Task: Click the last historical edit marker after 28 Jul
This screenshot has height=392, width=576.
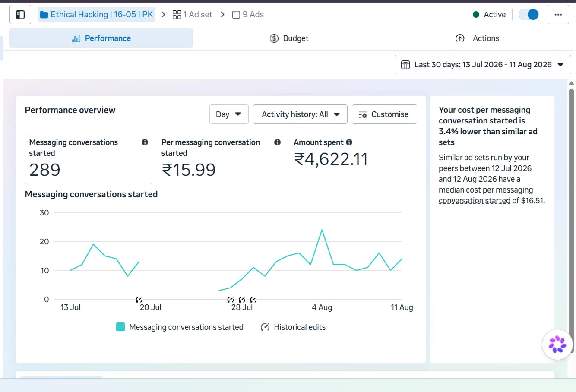Action: (x=253, y=299)
